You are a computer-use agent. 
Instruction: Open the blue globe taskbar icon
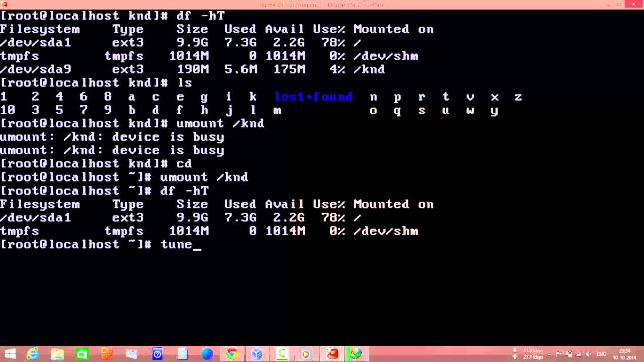pos(207,354)
